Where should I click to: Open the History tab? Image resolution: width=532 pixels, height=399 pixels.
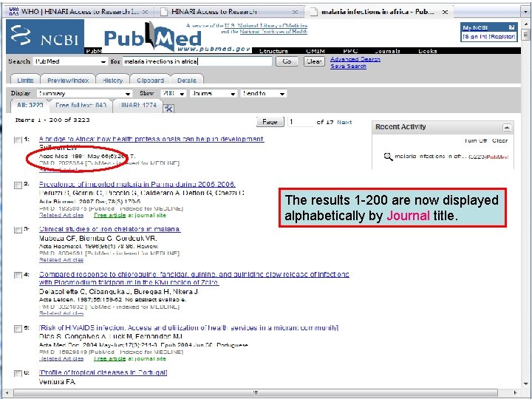coord(112,80)
